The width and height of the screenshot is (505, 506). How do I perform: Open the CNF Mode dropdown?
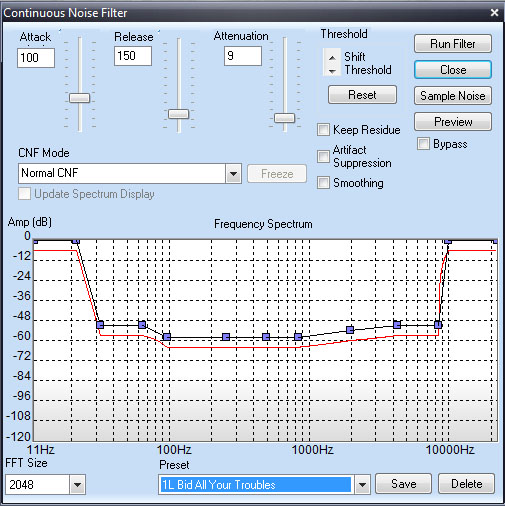point(233,173)
